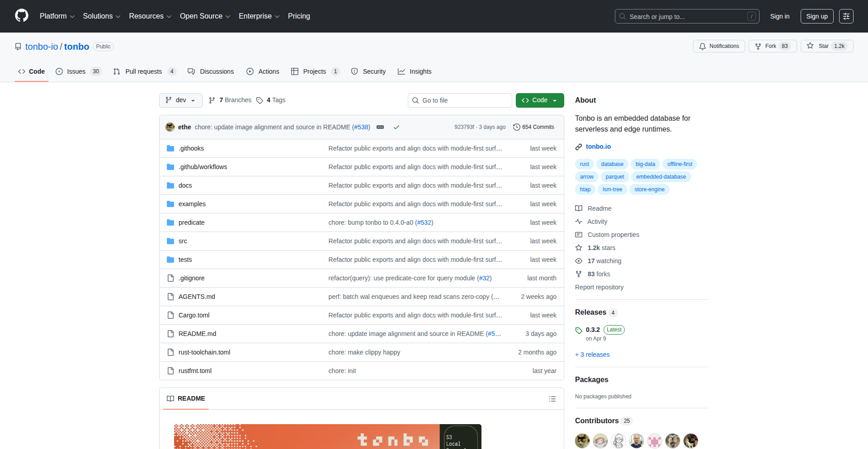Viewport: 868px width, 449px height.
Task: Select the README tab heading
Action: point(186,398)
